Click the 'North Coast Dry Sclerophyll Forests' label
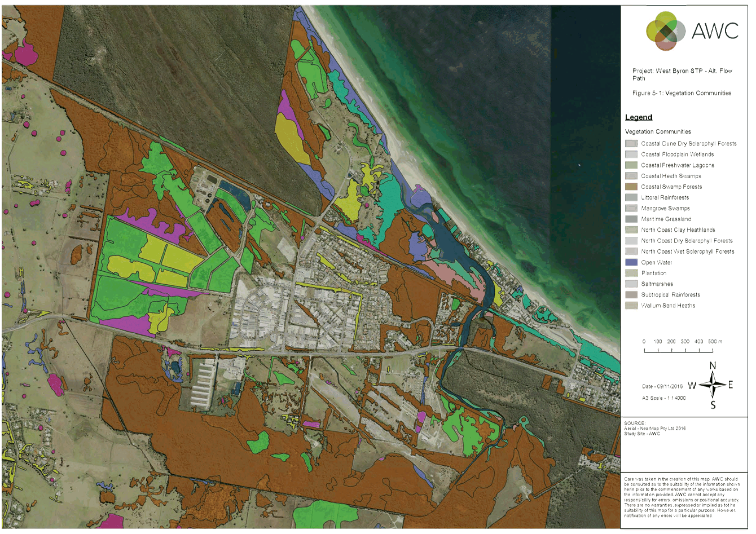This screenshot has width=756, height=534. pyautogui.click(x=687, y=240)
